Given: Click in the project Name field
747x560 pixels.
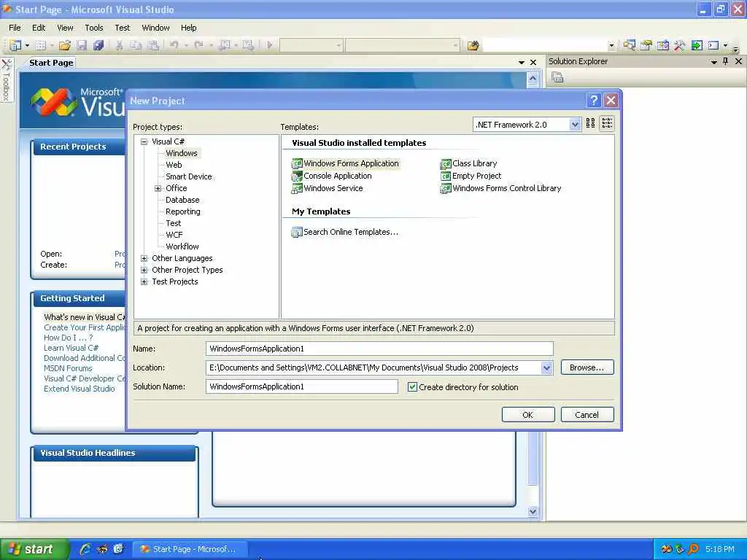Looking at the screenshot, I should point(379,349).
